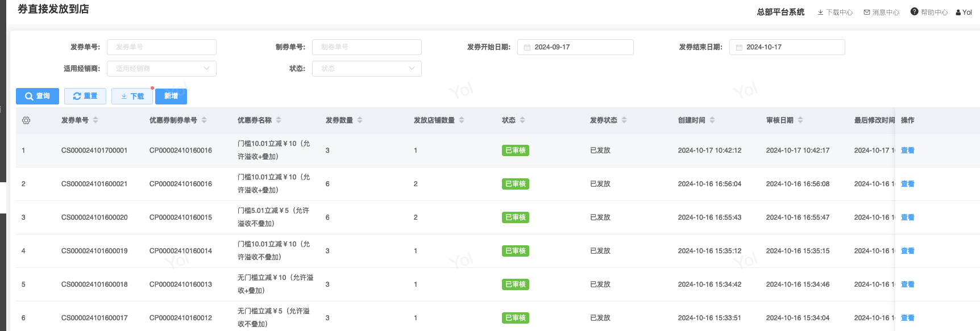The height and width of the screenshot is (331, 980).
Task: Open the 下载中心 download center
Action: [835, 12]
